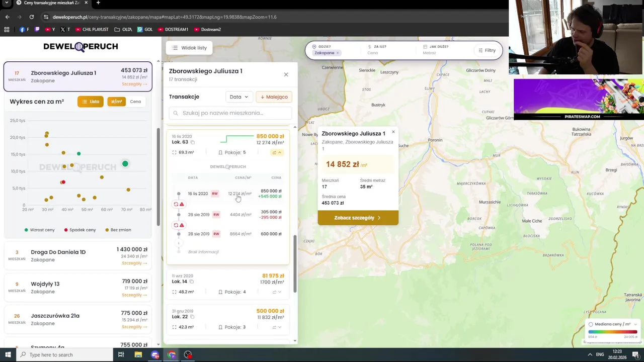Close the Zborowskiego Juliusza 1 map popup

393,132
